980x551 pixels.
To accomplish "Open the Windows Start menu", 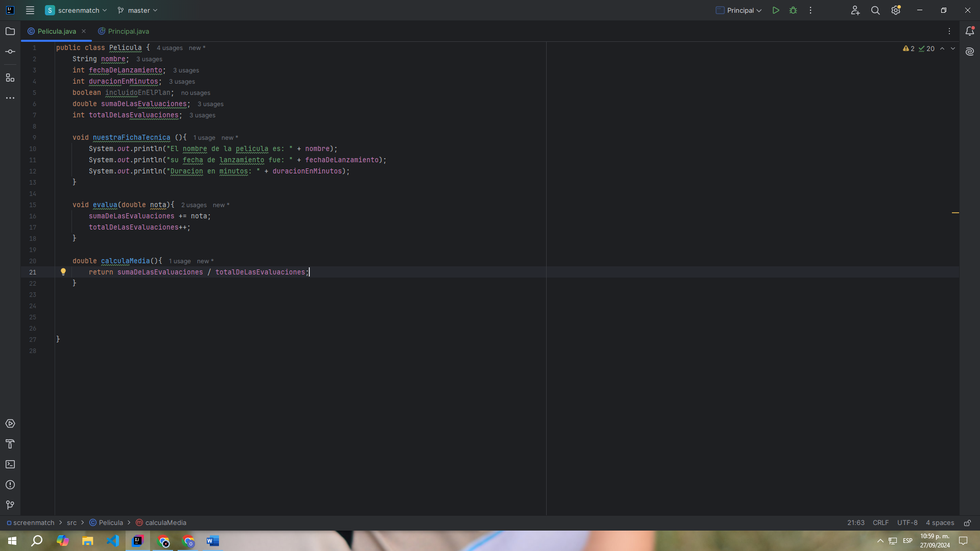I will click(12, 541).
